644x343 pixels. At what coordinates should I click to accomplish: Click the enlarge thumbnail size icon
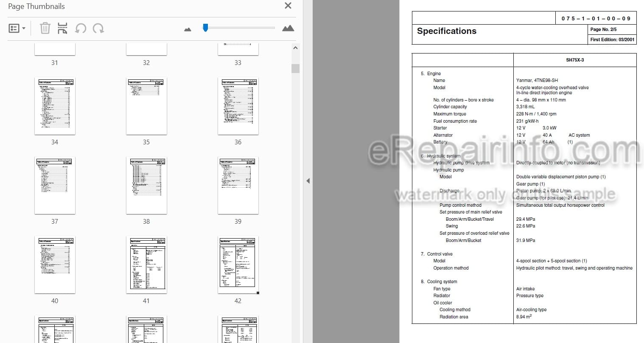288,28
